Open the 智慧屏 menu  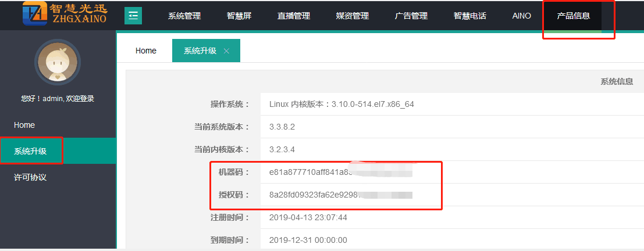coord(239,16)
